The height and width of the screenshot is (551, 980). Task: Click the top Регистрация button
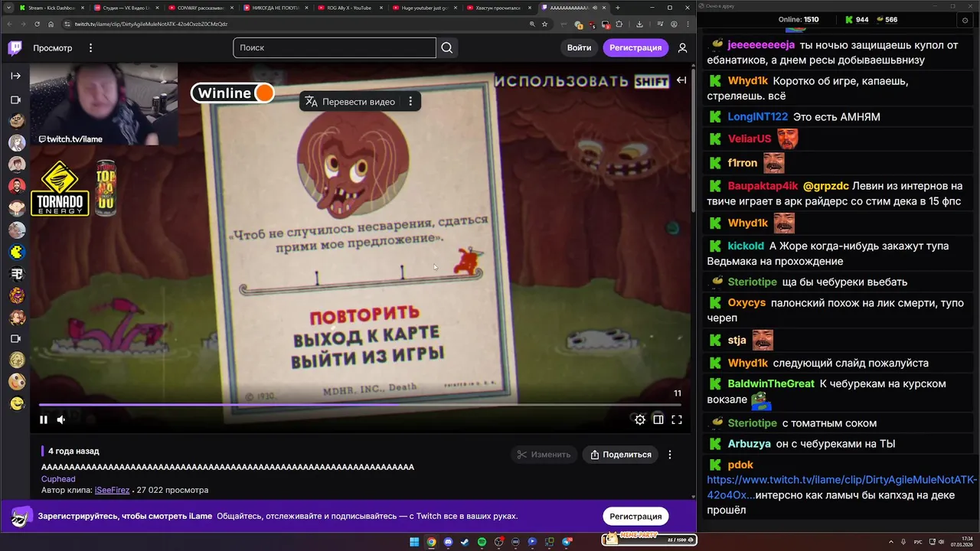click(635, 47)
